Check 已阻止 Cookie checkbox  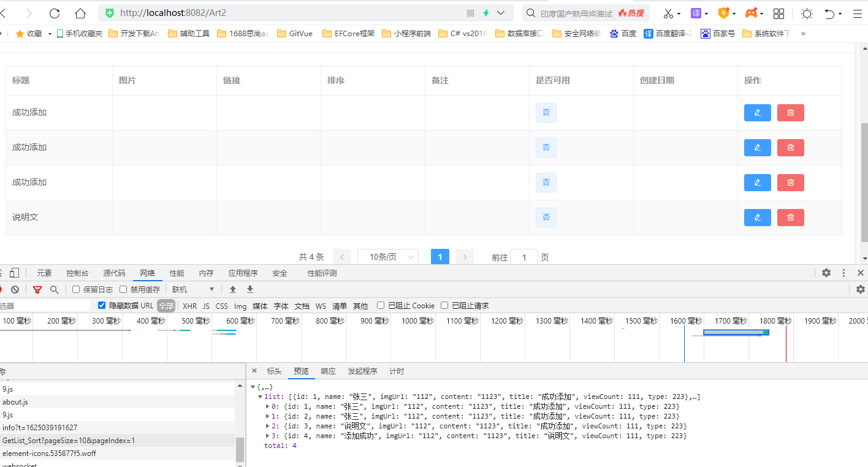(381, 305)
